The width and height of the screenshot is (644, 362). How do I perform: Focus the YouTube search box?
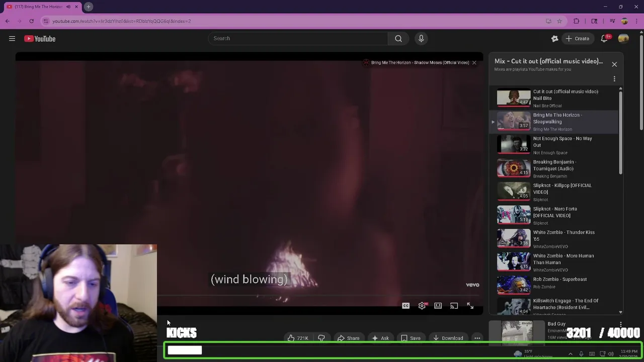click(x=298, y=38)
